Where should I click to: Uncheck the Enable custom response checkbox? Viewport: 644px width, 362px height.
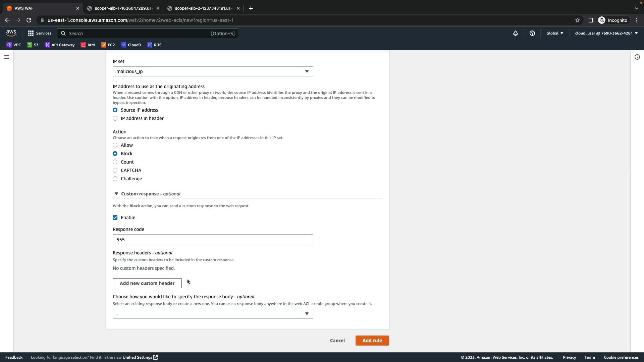[x=115, y=218]
